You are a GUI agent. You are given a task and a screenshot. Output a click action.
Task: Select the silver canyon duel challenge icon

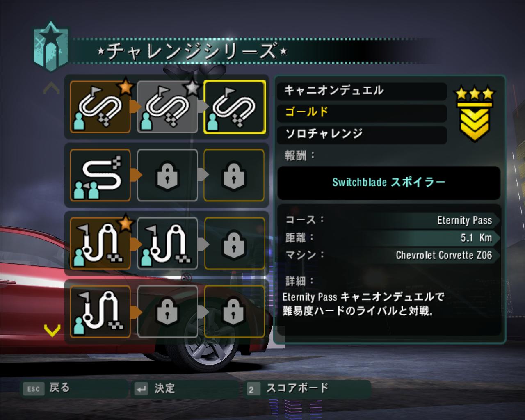tap(167, 107)
